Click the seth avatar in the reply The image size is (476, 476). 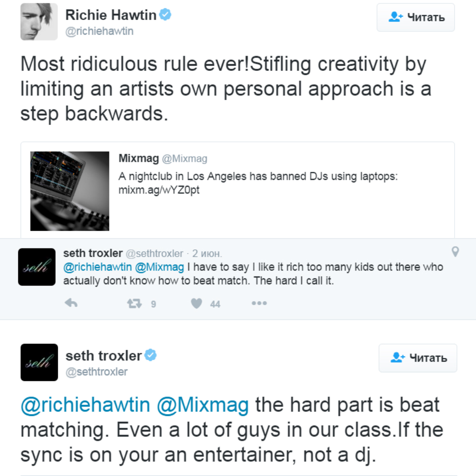tap(37, 267)
